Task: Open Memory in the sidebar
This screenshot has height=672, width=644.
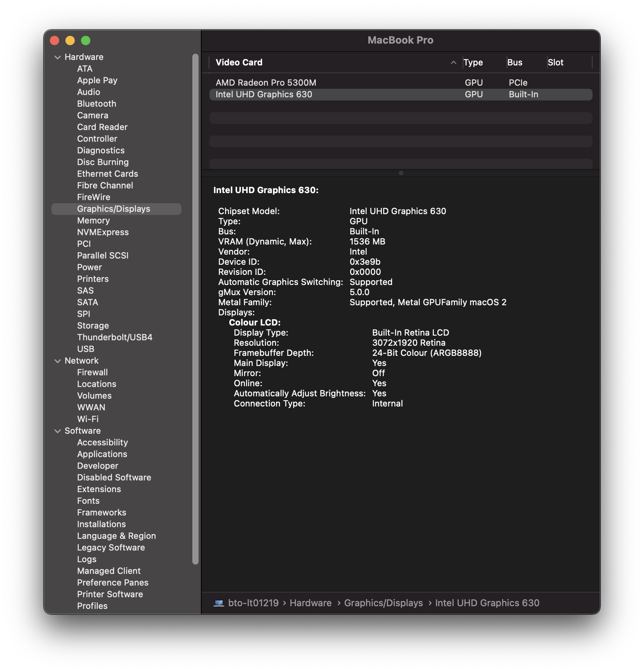Action: (93, 221)
